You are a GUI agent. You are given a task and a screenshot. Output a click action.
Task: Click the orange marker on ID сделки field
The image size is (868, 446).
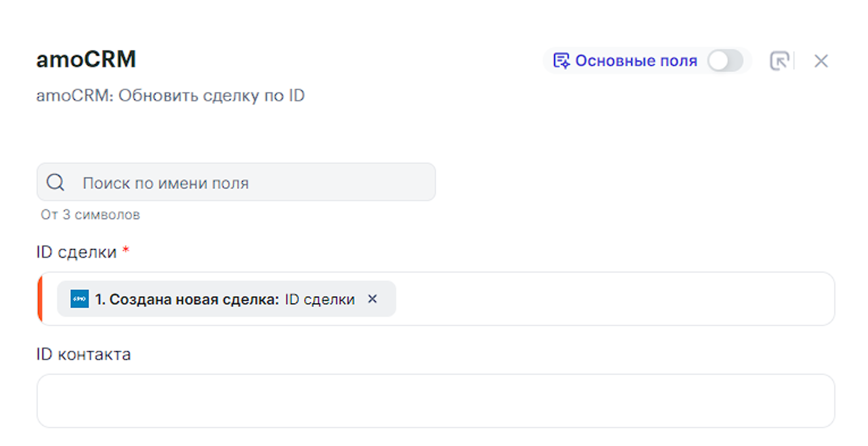pos(40,299)
